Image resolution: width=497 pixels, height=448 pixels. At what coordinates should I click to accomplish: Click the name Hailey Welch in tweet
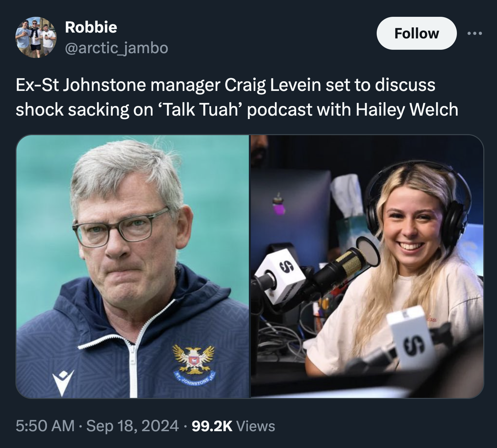[407, 109]
